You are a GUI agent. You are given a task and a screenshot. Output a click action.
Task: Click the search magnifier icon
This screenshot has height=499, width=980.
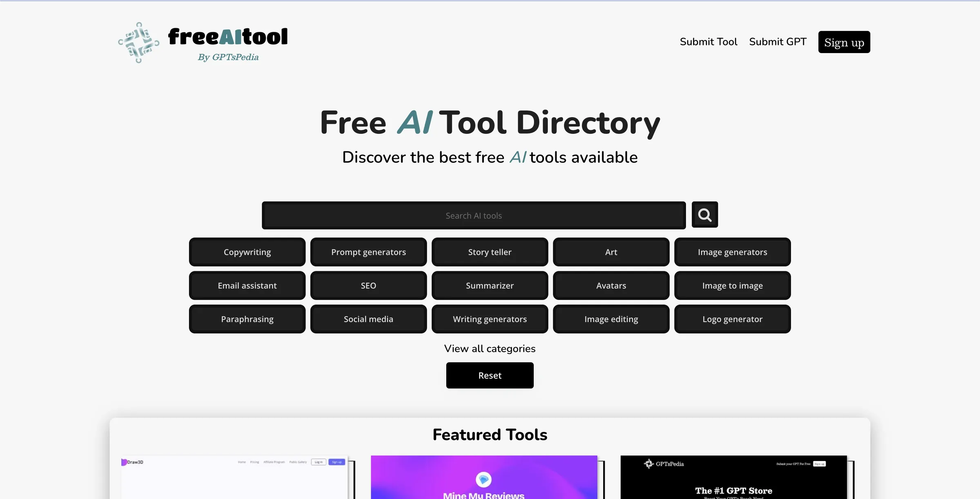[x=704, y=214]
